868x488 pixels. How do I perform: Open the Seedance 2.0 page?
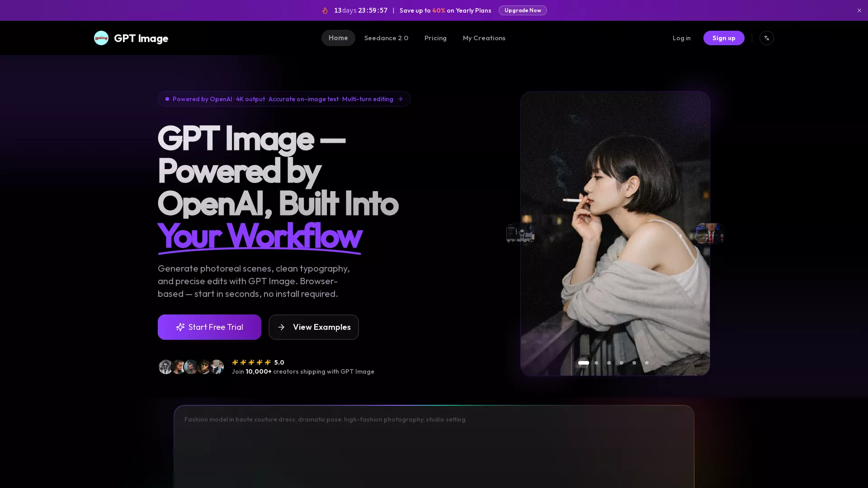(x=386, y=38)
